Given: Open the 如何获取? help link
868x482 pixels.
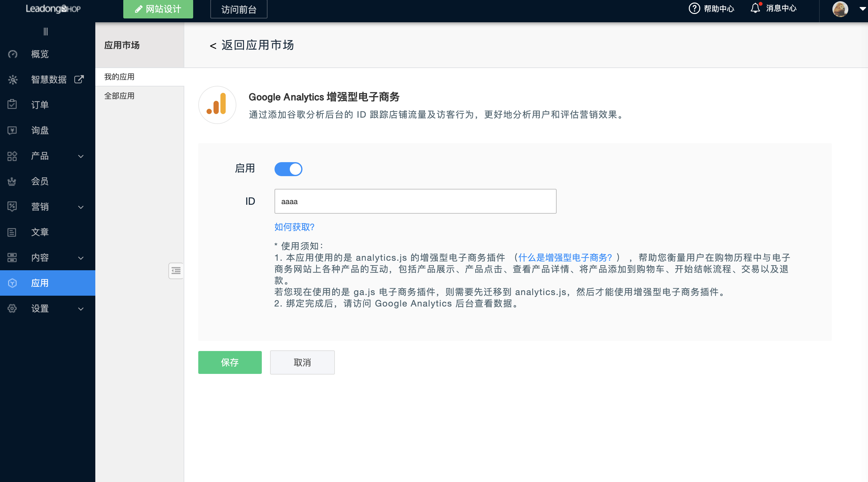Looking at the screenshot, I should 294,227.
